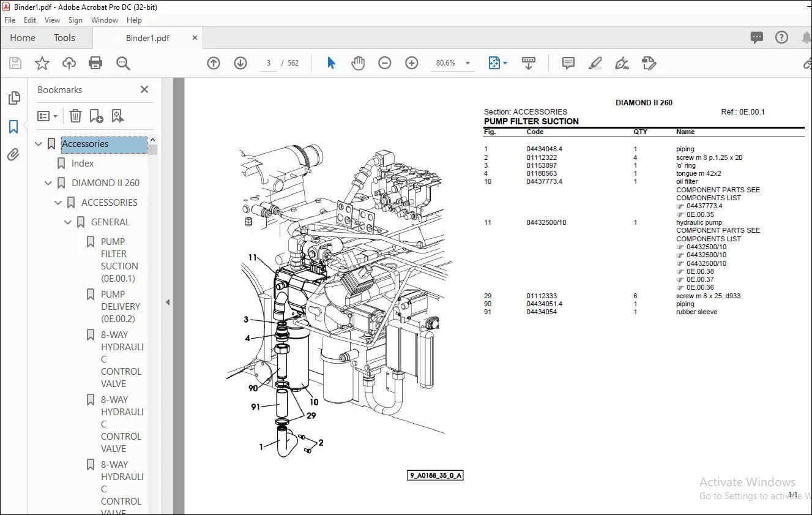
Task: Switch to the Tools tab
Action: tap(64, 38)
